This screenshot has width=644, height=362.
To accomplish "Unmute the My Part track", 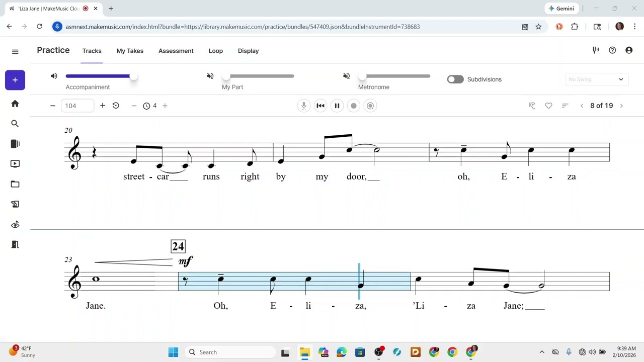I will pos(210,76).
